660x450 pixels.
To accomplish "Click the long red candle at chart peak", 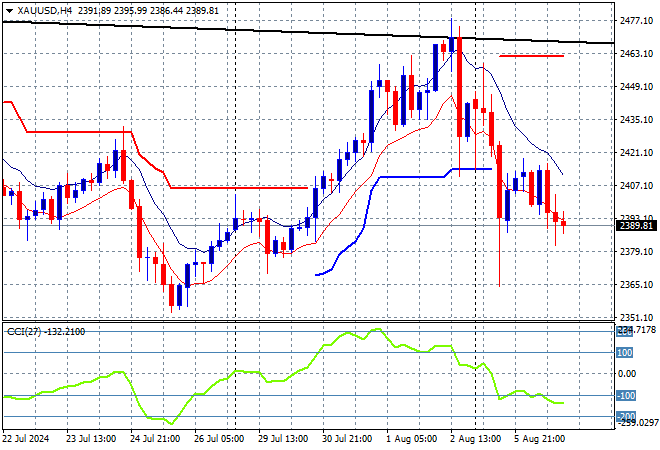I will click(459, 87).
